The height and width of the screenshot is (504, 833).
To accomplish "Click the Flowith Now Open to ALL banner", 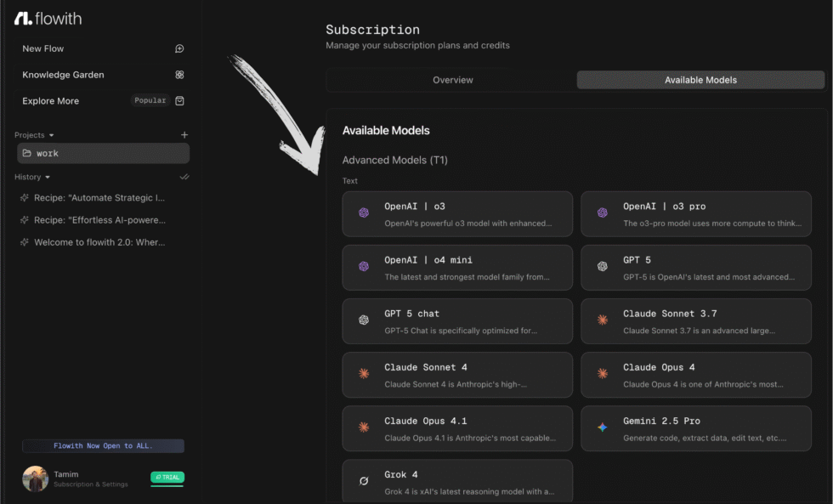I will tap(103, 445).
